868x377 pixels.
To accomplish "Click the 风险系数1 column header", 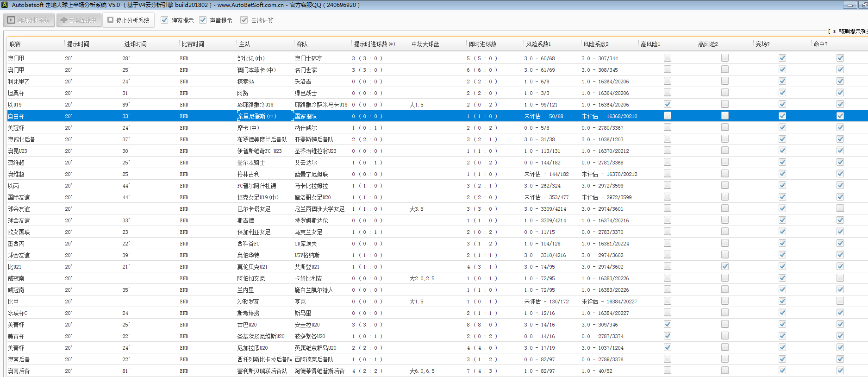I will click(x=538, y=44).
